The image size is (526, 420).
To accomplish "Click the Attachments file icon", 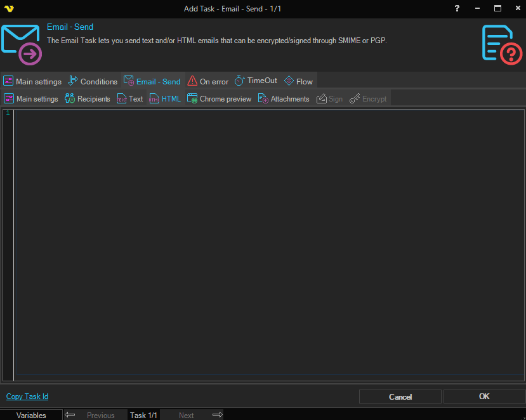I will point(263,99).
